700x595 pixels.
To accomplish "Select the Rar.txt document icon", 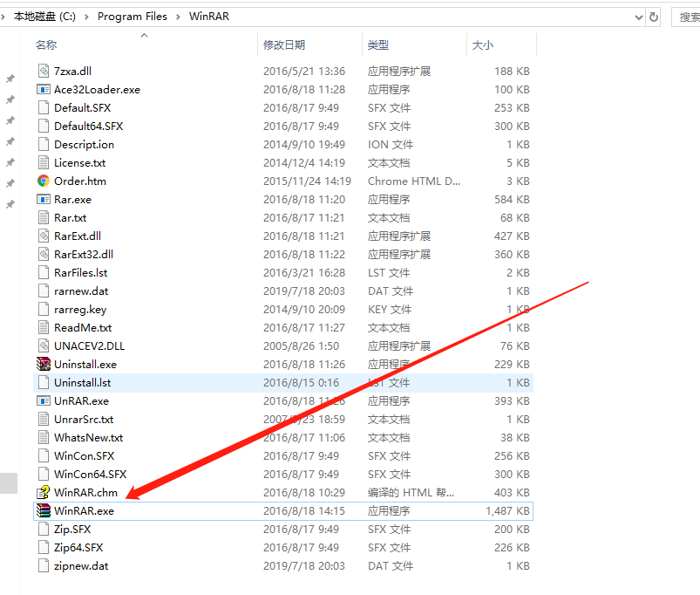I will pyautogui.click(x=44, y=217).
